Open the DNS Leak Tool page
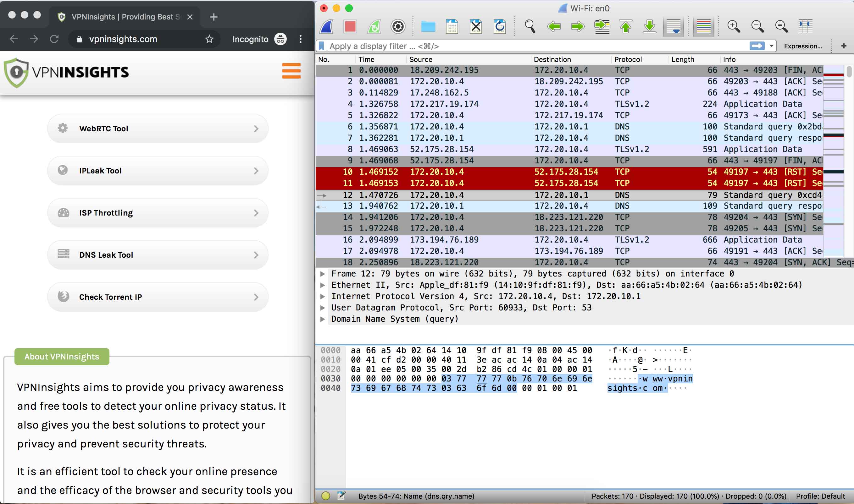 tap(158, 255)
